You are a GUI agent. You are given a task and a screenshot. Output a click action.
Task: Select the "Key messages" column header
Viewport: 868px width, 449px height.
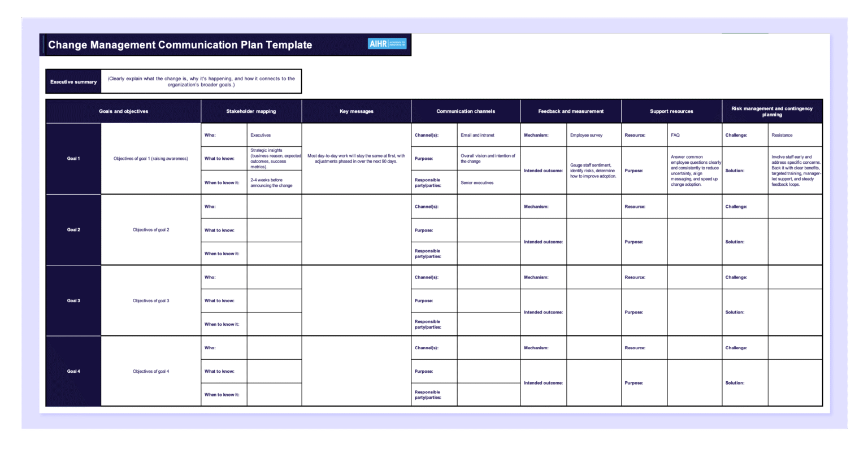357,111
